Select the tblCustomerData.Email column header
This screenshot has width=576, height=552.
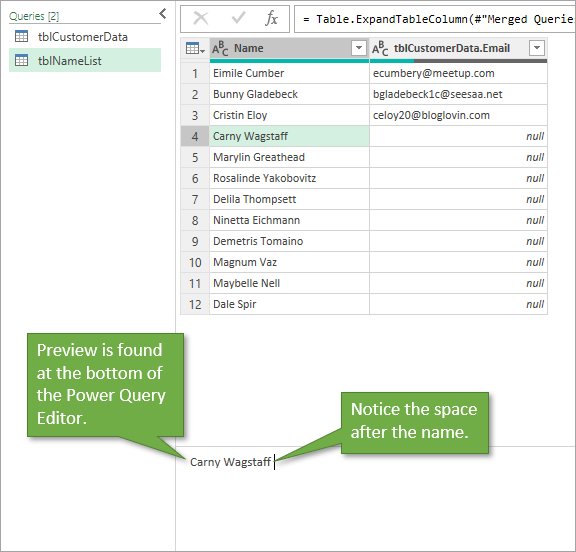coord(458,48)
